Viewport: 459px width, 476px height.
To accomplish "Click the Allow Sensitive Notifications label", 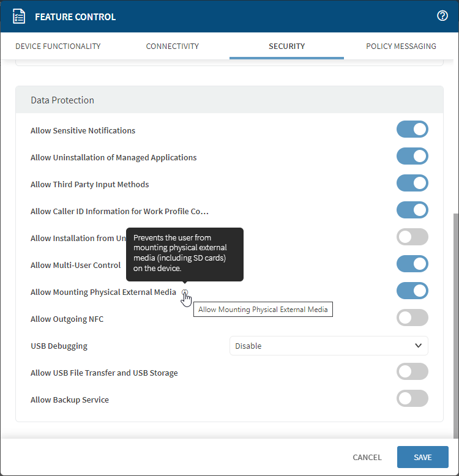I will tap(83, 130).
